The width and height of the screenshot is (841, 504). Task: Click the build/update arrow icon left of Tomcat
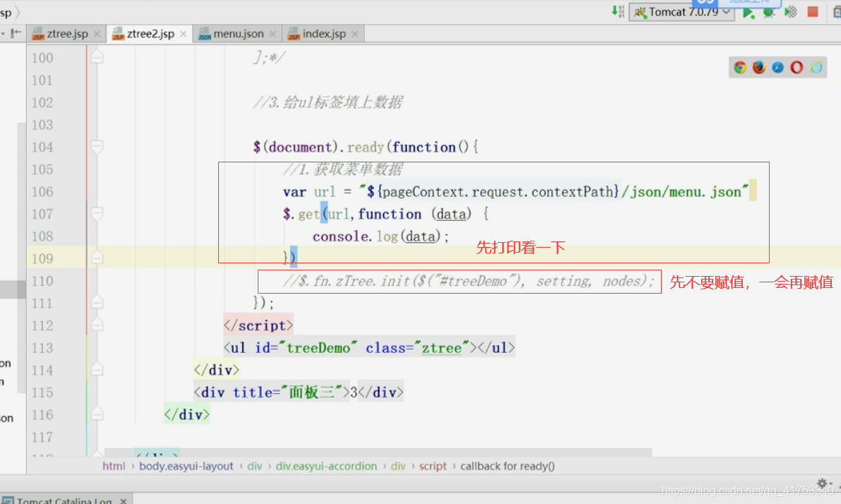point(618,11)
